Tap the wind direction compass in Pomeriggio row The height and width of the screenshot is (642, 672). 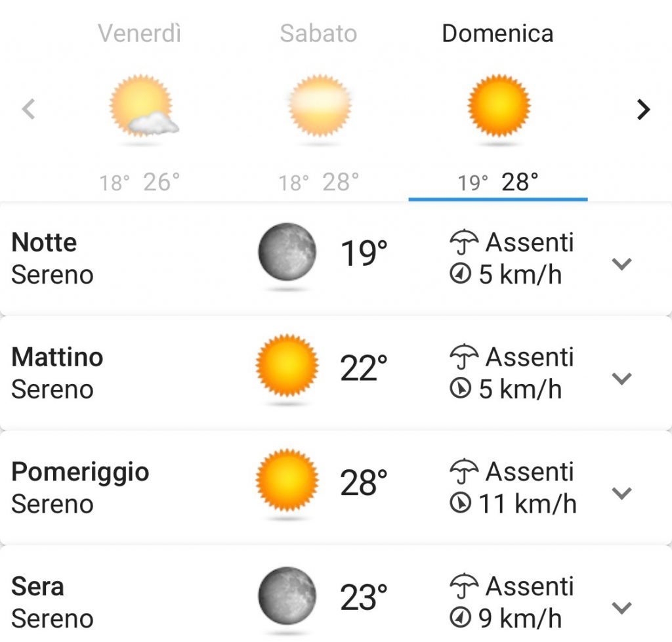pos(460,503)
